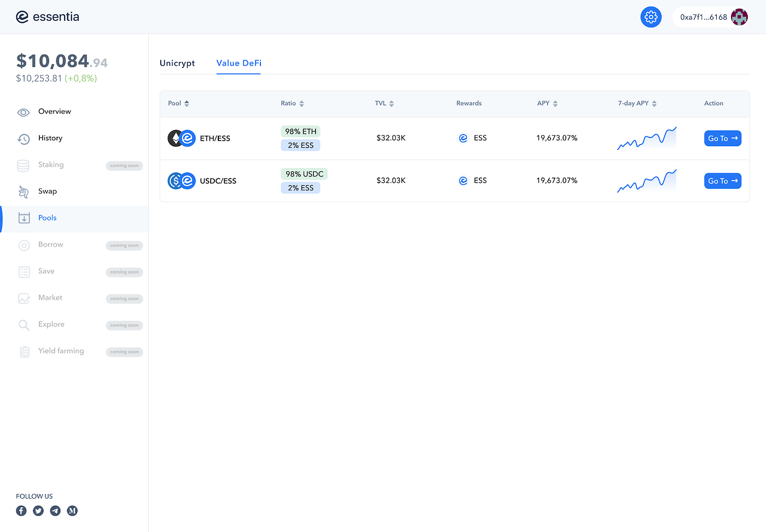Click the Rewards column header
Image resolution: width=766 pixels, height=532 pixels.
[469, 103]
